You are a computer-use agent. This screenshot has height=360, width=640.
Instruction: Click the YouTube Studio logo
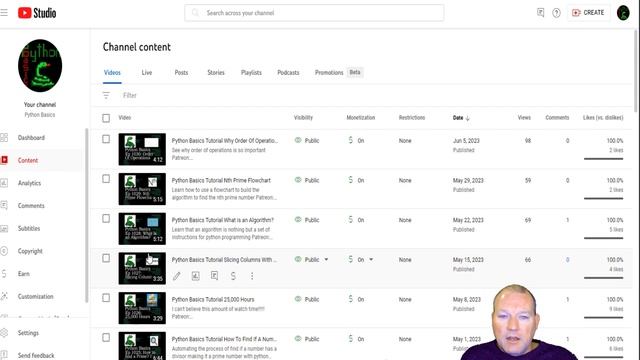(x=37, y=13)
